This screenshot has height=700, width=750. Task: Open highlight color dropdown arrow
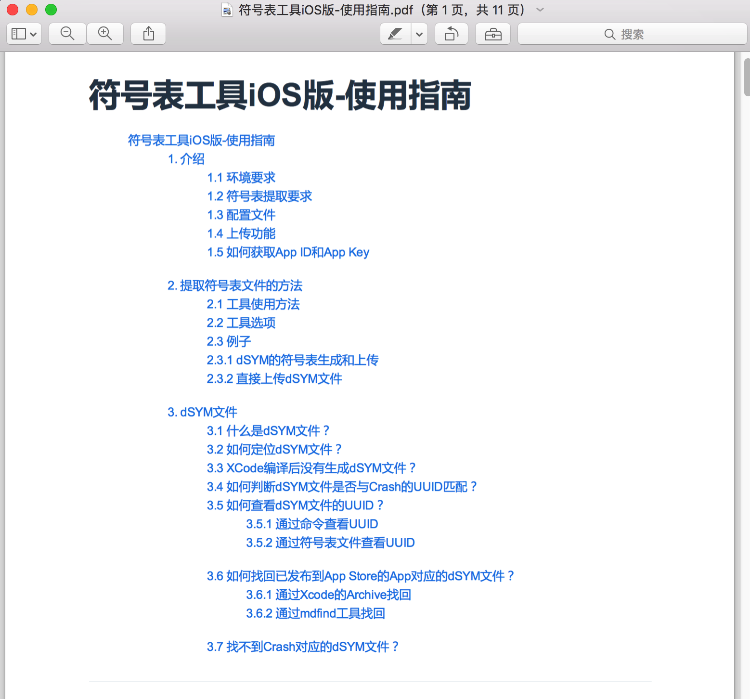(419, 34)
